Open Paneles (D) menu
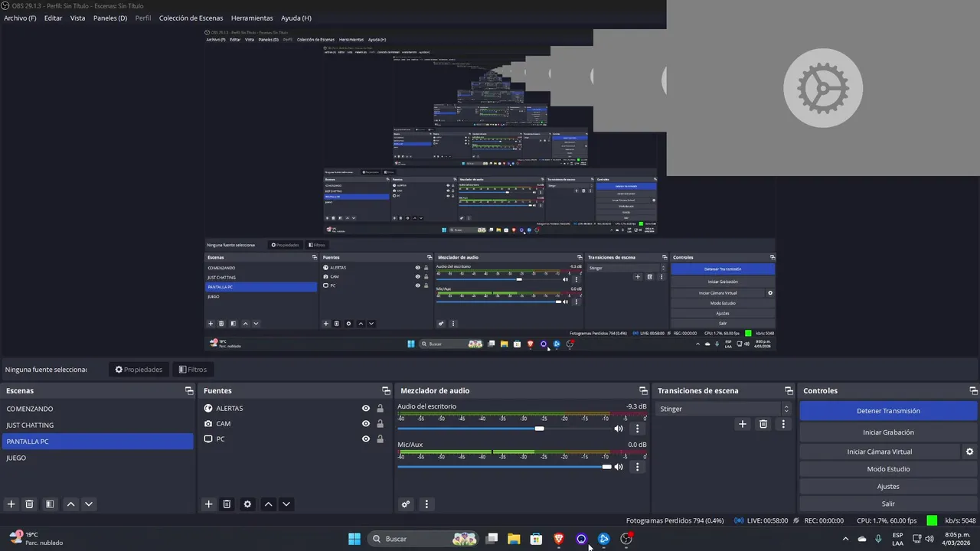 coord(110,18)
